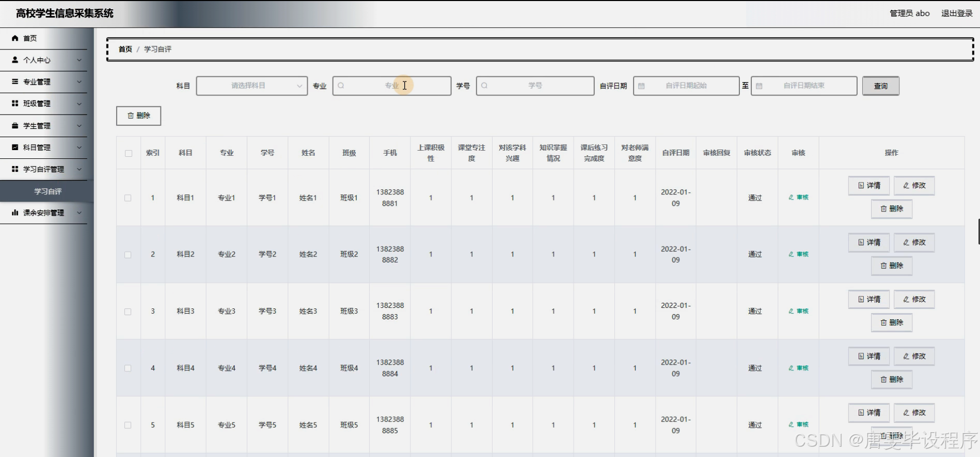Click the 自评日期结束 date field

(804, 86)
